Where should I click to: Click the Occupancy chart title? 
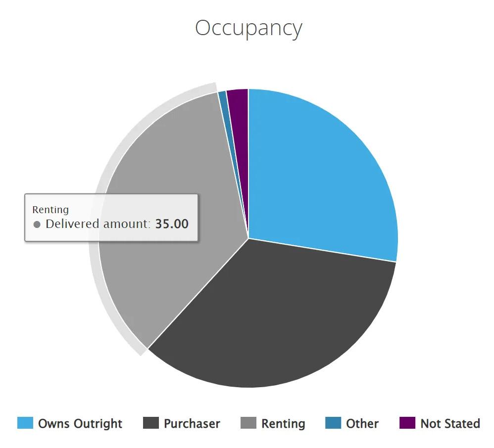coord(248,28)
